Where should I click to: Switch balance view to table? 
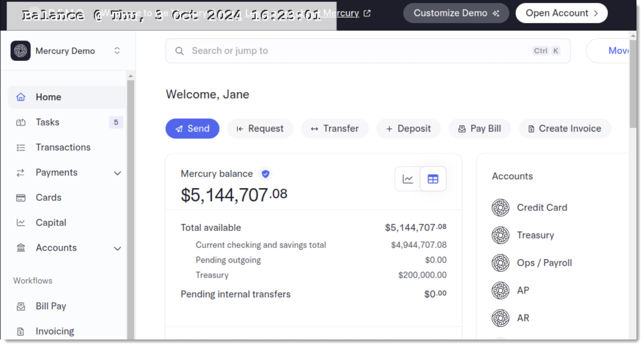[433, 179]
